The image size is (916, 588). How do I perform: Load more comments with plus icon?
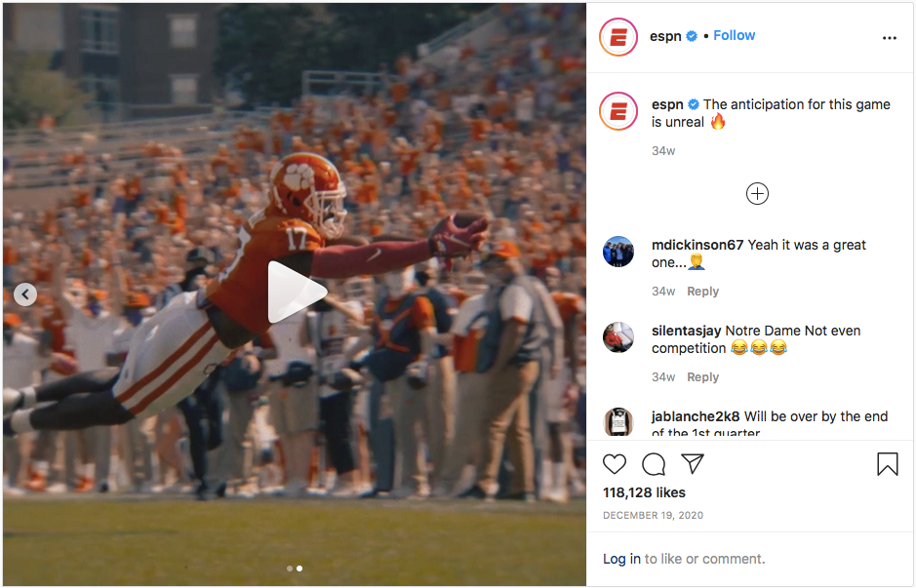tap(757, 193)
